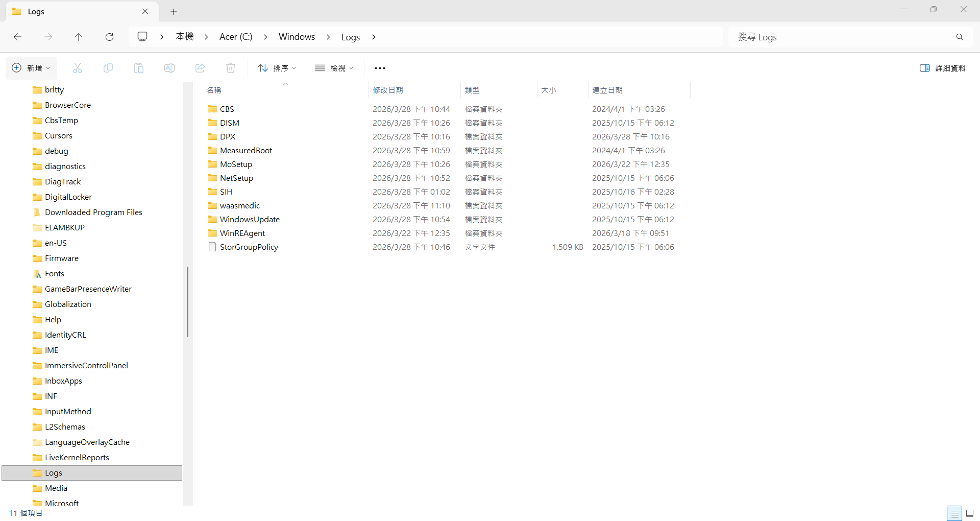The height and width of the screenshot is (521, 980).
Task: Click the Copy icon in toolbar
Action: click(x=108, y=68)
